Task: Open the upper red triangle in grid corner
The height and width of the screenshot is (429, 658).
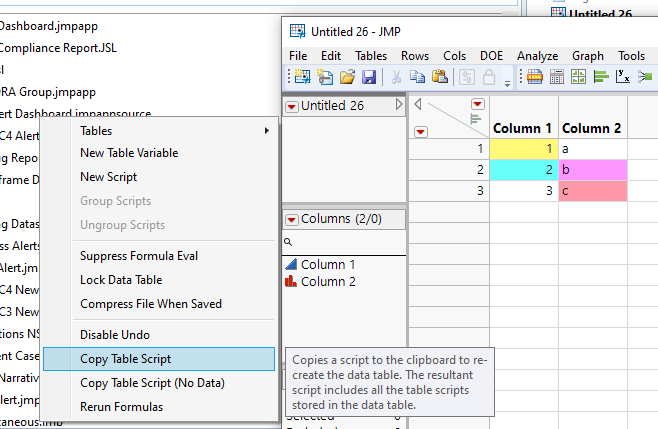Action: click(x=478, y=104)
